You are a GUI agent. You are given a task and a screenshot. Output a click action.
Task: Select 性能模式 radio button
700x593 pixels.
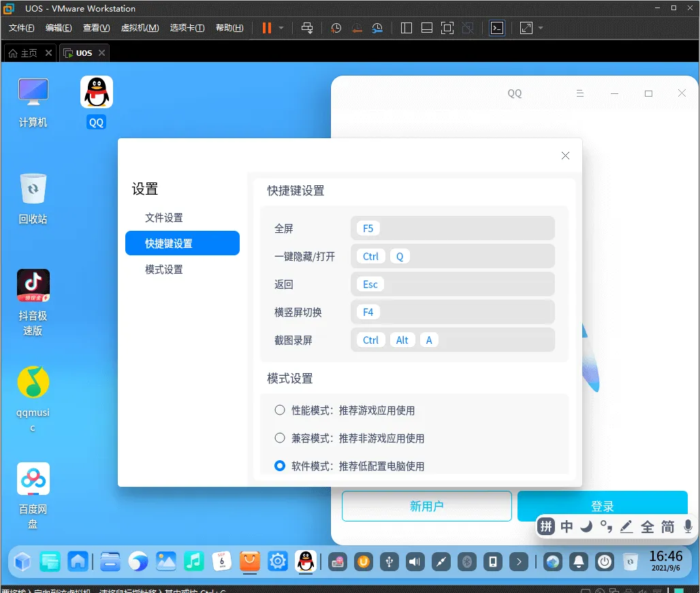(279, 410)
